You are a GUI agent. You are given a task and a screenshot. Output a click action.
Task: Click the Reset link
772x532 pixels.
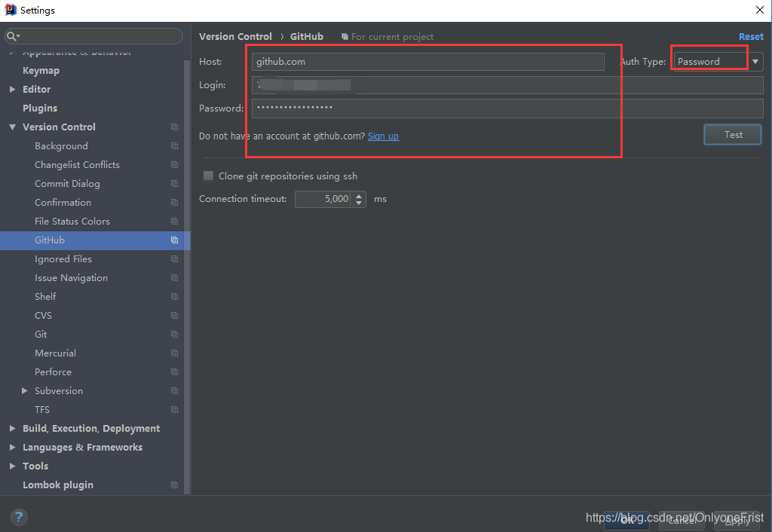click(x=751, y=36)
